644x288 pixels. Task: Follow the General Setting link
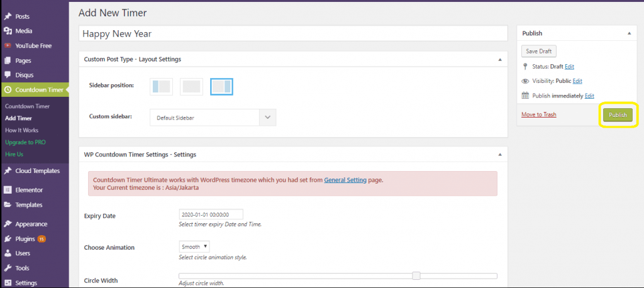(345, 180)
